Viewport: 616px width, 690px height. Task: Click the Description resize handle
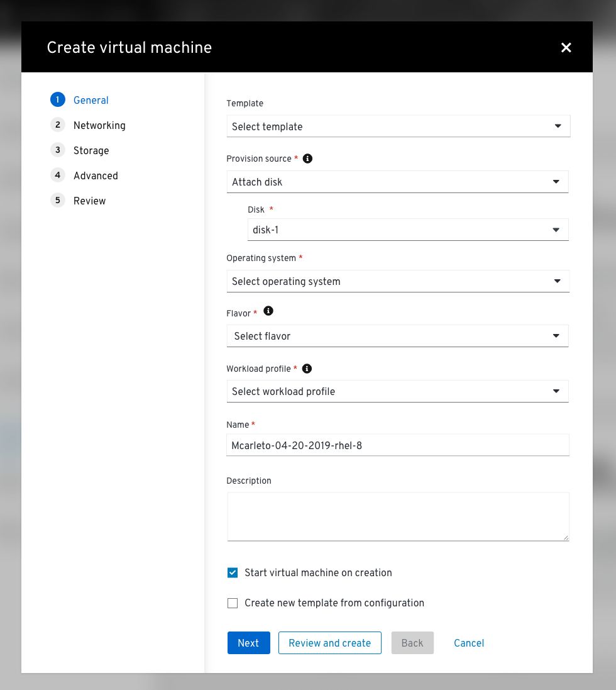[566, 538]
